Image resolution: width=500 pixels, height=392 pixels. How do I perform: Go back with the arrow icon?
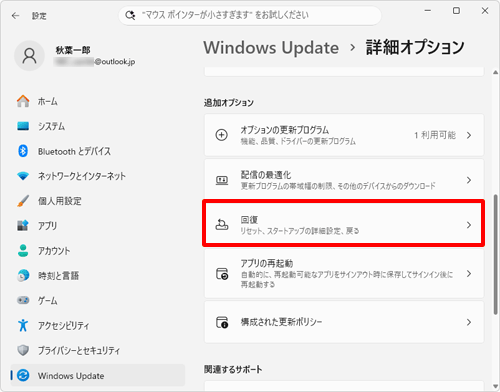click(x=15, y=16)
